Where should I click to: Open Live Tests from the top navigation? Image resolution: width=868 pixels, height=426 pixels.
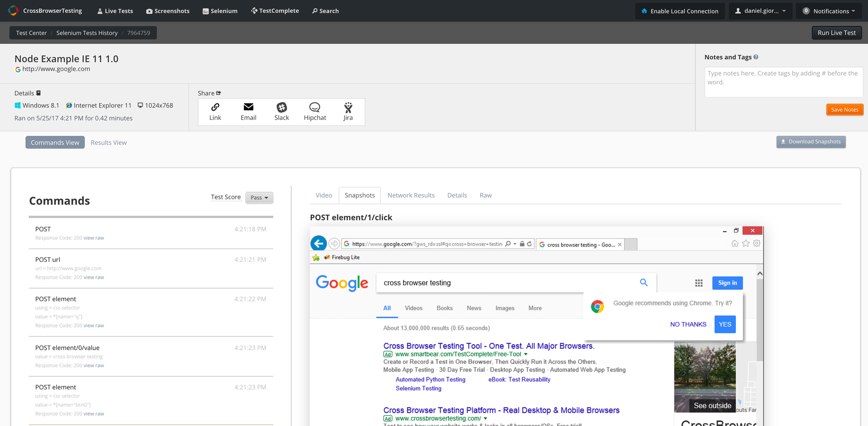pos(115,11)
